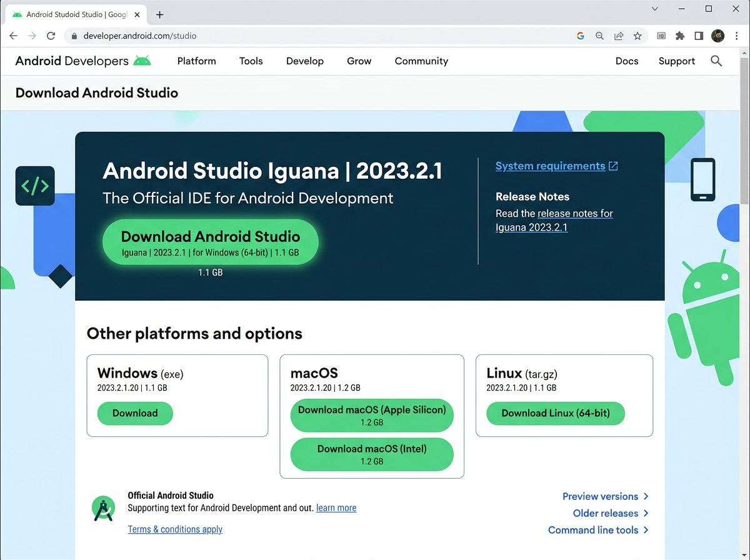Open the zoom magnifier icon in address bar
The width and height of the screenshot is (750, 560).
599,36
